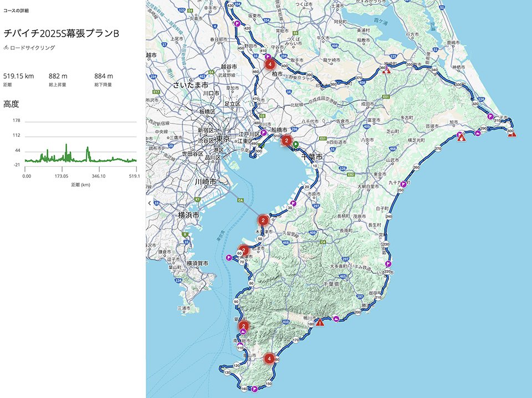
Task: Open the cluster of 2 near Kisarazu
Action: tap(264, 220)
